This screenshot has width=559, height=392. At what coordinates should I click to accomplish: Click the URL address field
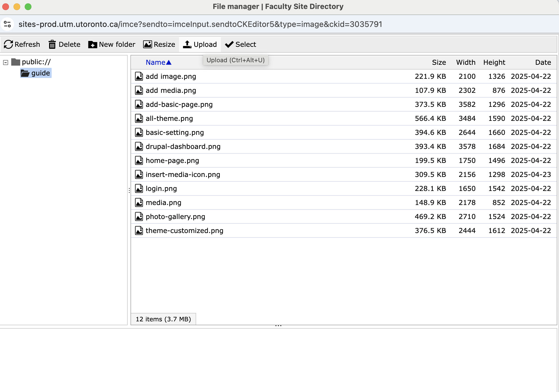[200, 24]
